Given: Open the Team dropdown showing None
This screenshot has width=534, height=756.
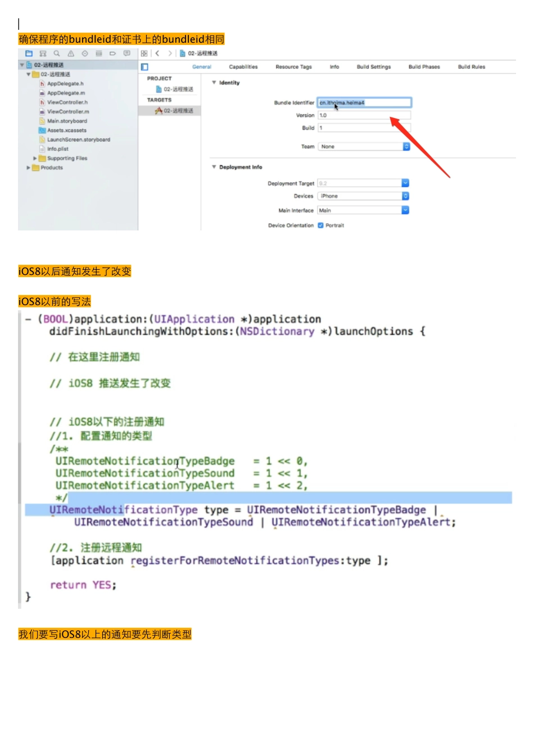Looking at the screenshot, I should click(x=364, y=146).
